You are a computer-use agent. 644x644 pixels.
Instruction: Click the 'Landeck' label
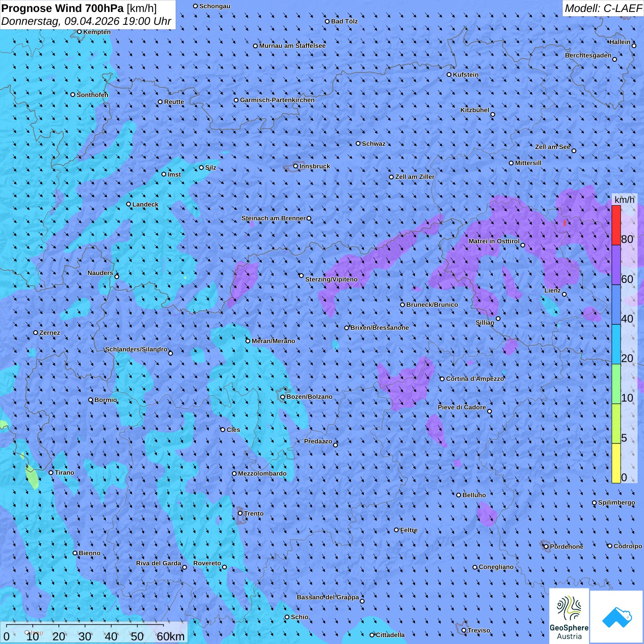(145, 204)
